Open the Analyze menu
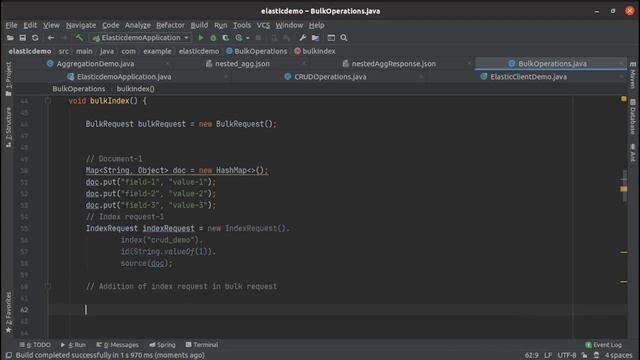640x360 pixels. pos(138,25)
